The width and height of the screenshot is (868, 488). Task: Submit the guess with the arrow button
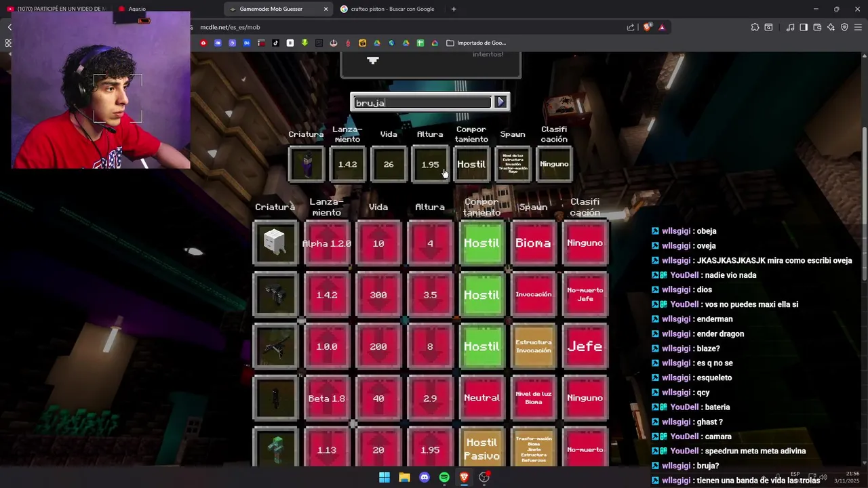point(500,102)
